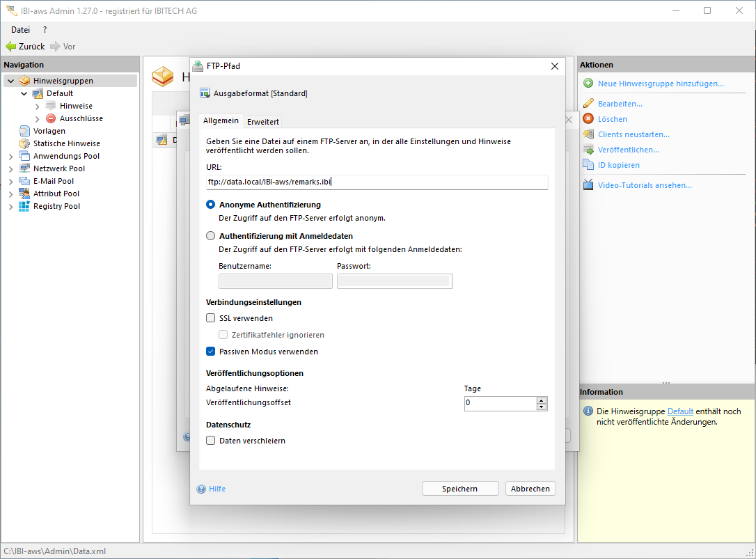Enable the SSL verwenden checkbox
This screenshot has height=559, width=756.
click(x=211, y=318)
